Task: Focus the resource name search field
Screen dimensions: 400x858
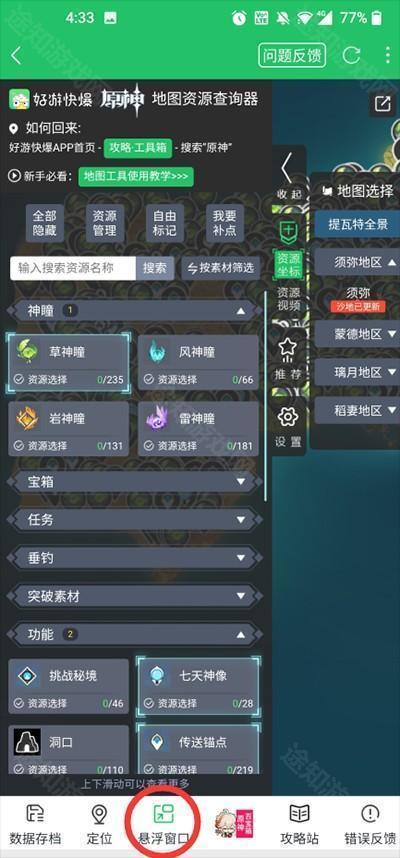Action: pyautogui.click(x=73, y=268)
